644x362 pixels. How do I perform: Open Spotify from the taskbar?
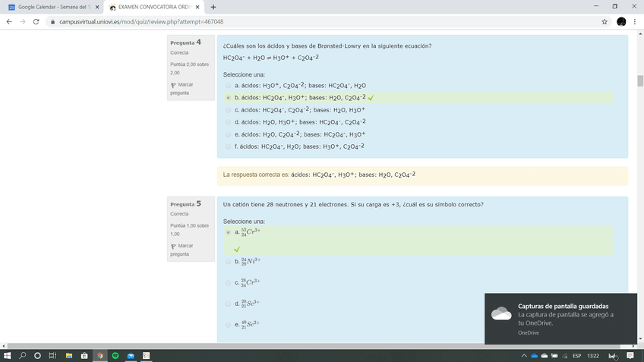coord(115,355)
